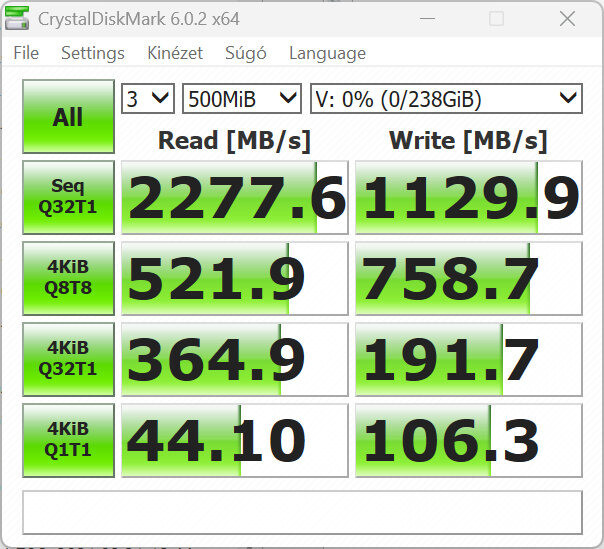Click the Write [MB/s] column header

[x=468, y=141]
